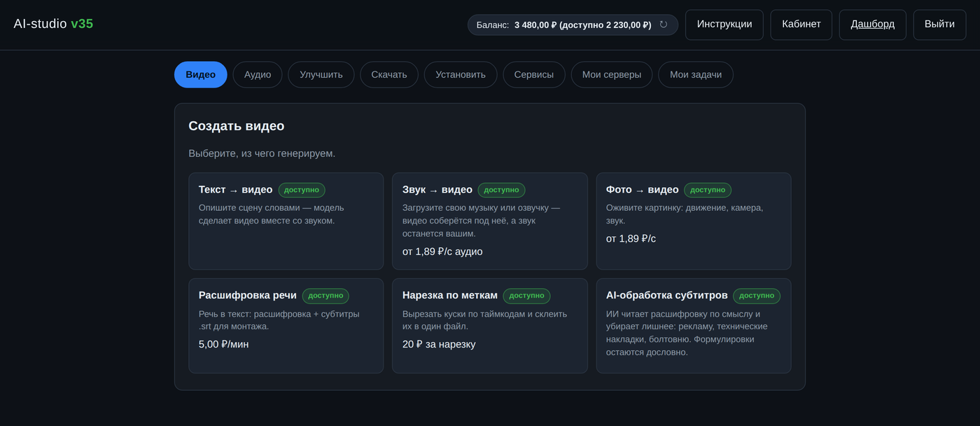Select the Видео tab
This screenshot has width=980, height=426.
(x=201, y=75)
